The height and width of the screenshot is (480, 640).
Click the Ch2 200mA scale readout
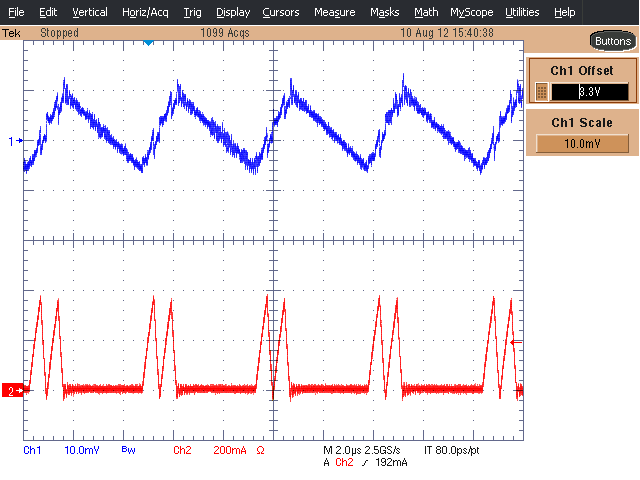coord(230,450)
